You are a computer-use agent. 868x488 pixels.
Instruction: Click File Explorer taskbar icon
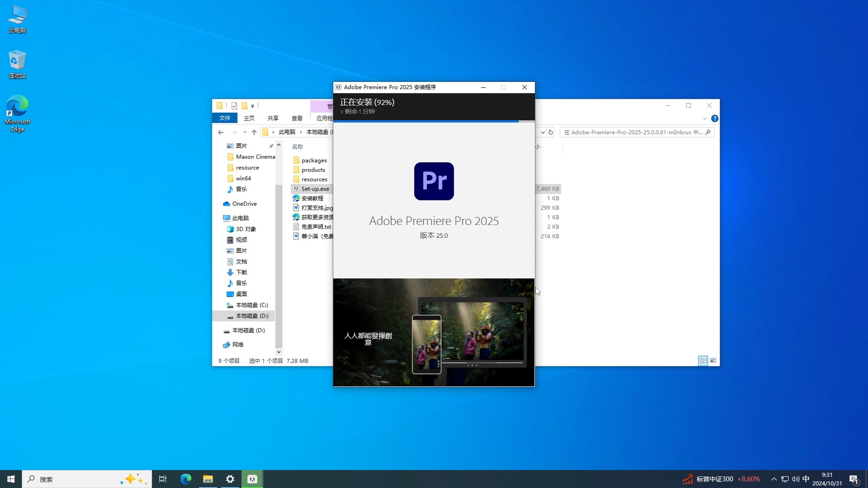[x=208, y=479]
